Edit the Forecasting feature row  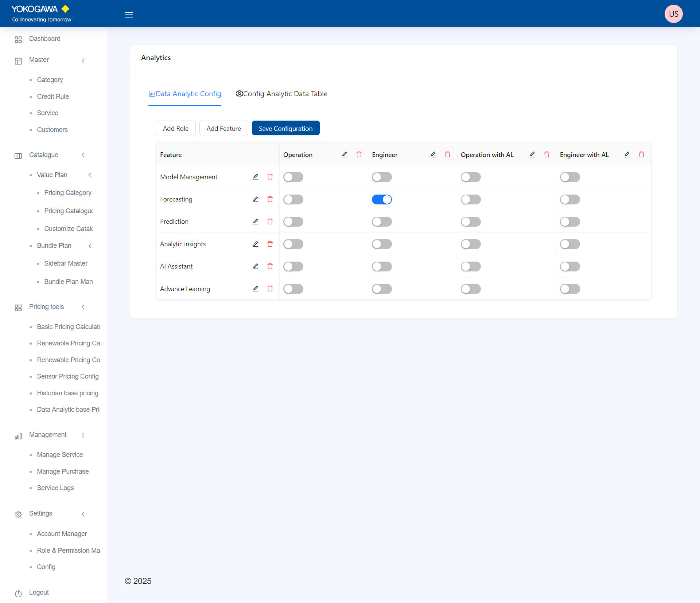coord(255,199)
